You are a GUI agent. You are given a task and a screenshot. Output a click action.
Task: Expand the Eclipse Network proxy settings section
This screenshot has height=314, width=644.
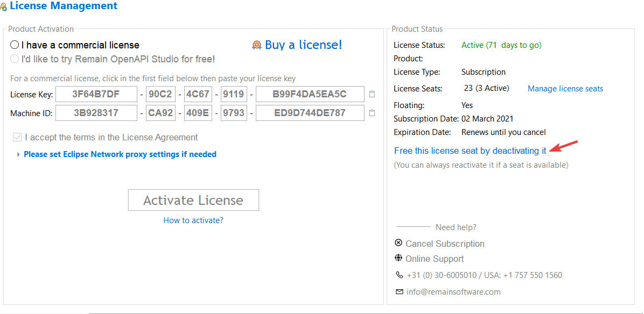[19, 154]
